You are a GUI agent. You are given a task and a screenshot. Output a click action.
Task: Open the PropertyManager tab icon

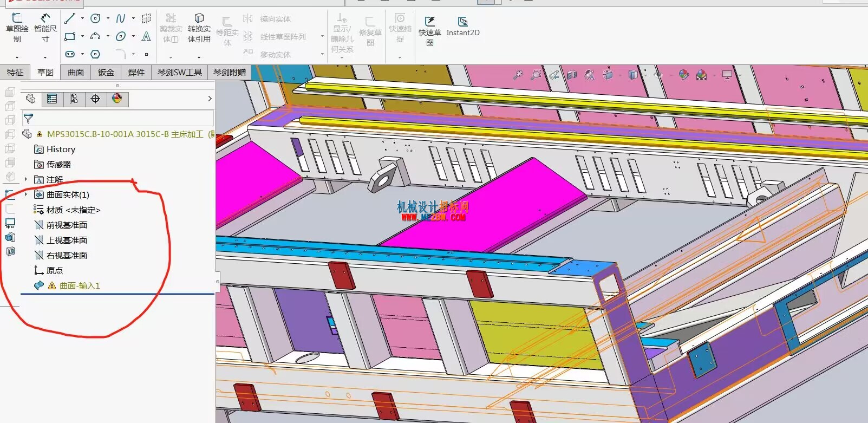(x=52, y=99)
